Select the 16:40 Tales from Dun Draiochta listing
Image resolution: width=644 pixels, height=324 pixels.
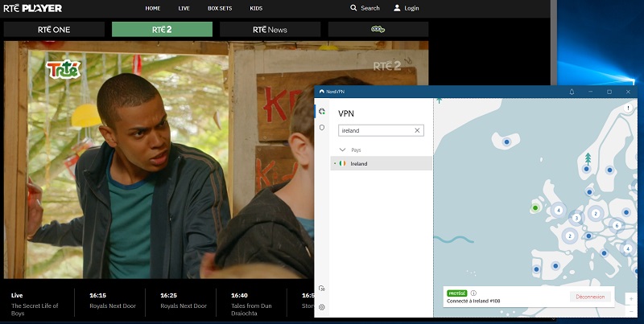pyautogui.click(x=258, y=301)
